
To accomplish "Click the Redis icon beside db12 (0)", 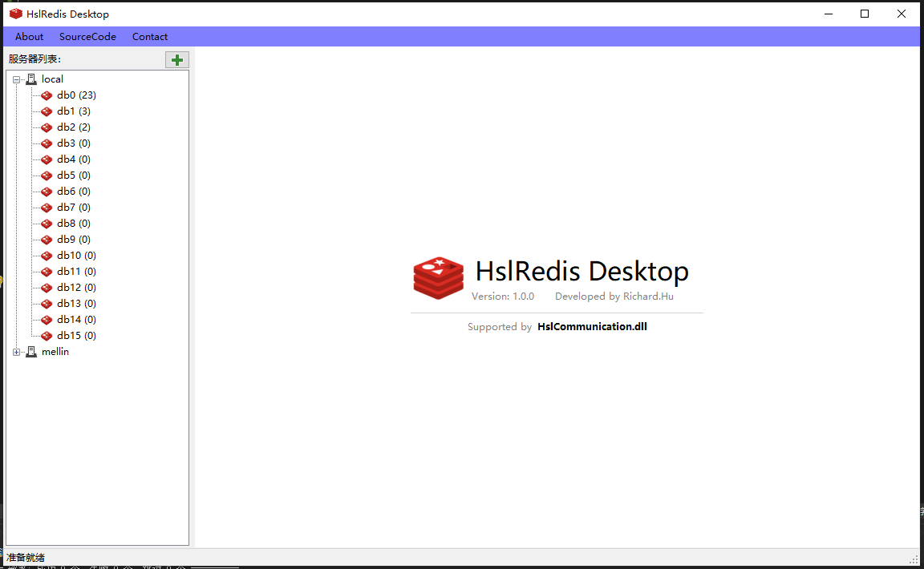I will pos(47,288).
